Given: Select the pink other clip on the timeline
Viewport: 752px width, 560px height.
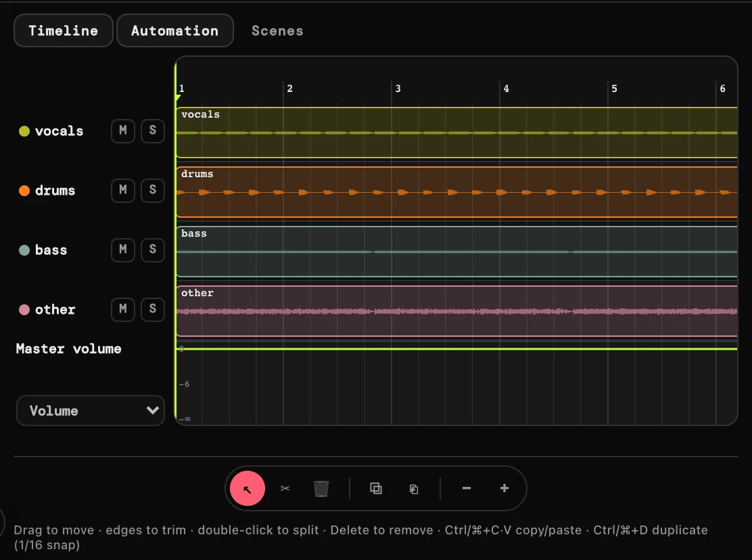Looking at the screenshot, I should point(457,311).
